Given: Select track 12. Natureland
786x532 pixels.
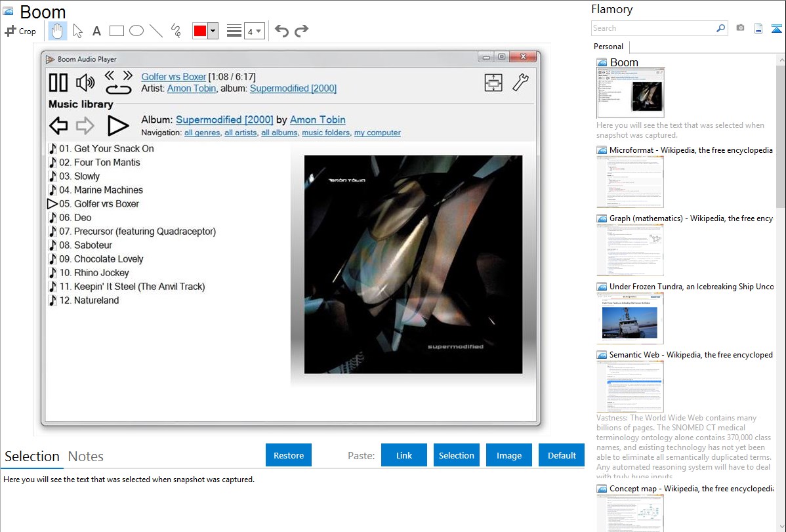Looking at the screenshot, I should [84, 300].
